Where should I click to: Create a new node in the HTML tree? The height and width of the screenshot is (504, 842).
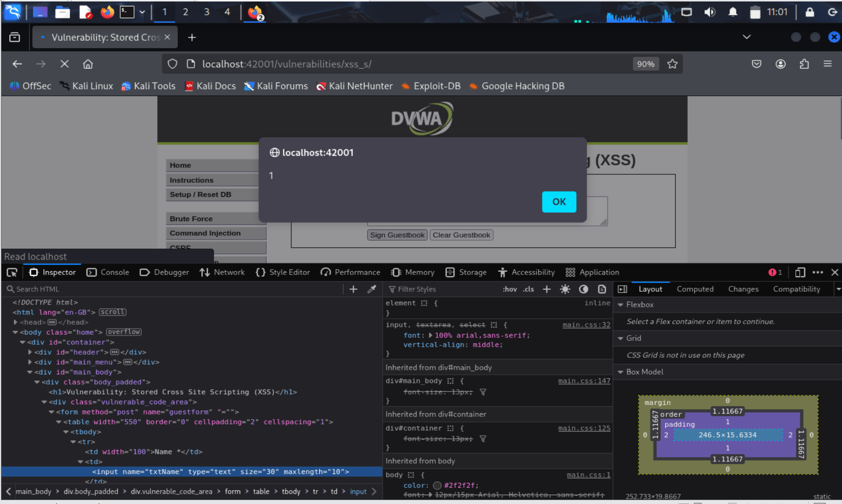point(353,289)
